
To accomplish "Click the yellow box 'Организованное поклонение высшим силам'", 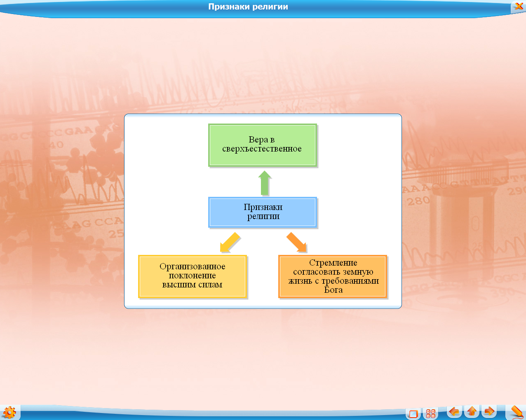I will [193, 276].
